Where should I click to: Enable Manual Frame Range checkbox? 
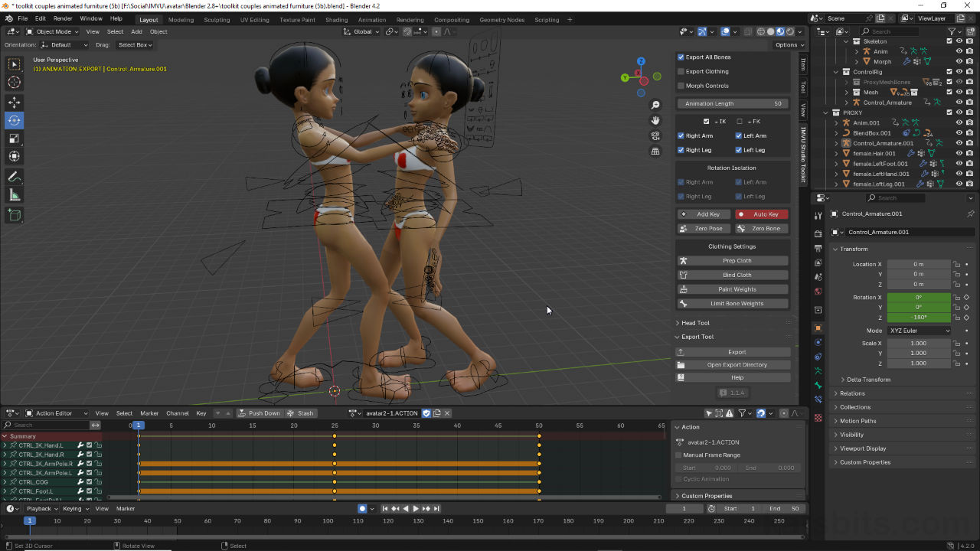679,455
